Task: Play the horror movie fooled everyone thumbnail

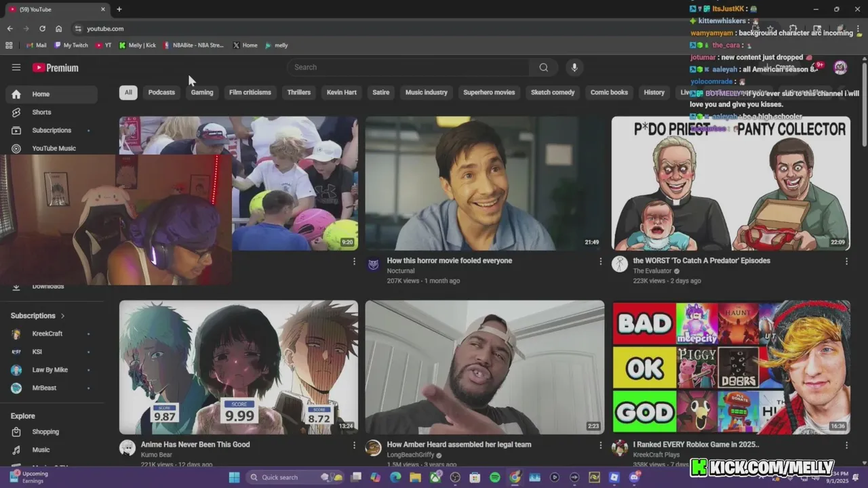Action: [484, 183]
